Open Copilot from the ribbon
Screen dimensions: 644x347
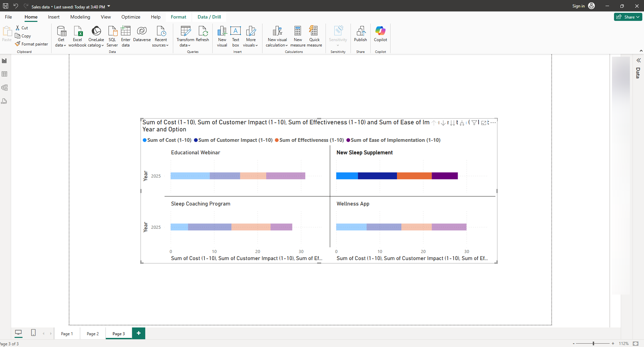[x=380, y=34]
